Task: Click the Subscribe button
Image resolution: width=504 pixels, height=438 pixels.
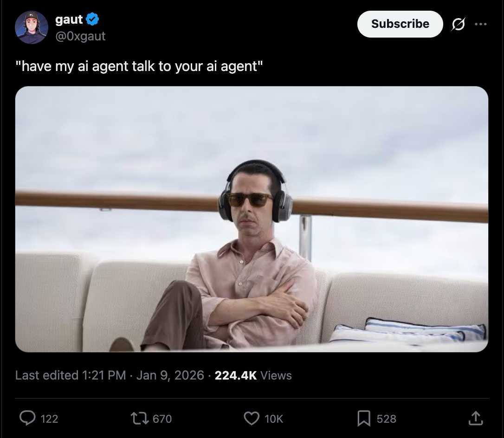Action: click(x=400, y=24)
